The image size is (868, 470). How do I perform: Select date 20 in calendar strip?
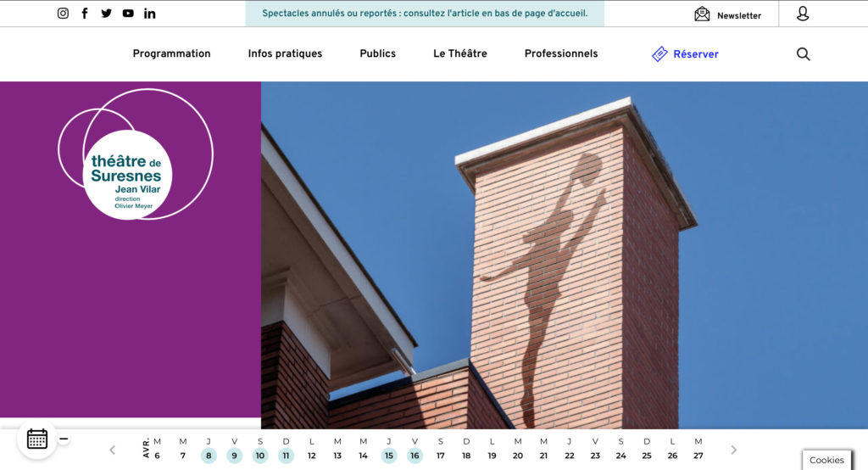pyautogui.click(x=518, y=456)
